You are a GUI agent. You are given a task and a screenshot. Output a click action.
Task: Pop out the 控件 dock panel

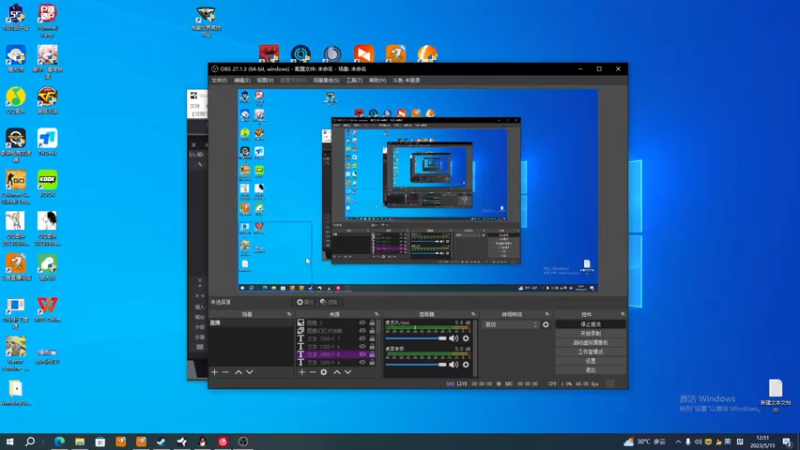(622, 314)
